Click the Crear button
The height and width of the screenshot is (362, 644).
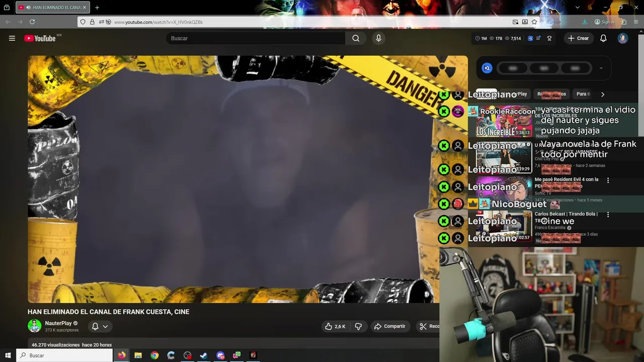[578, 38]
